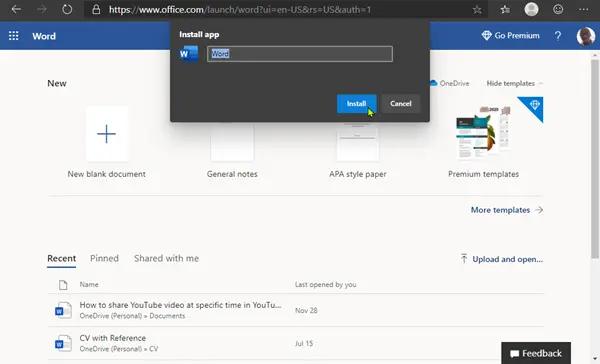This screenshot has height=364, width=600.
Task: Create a New blank document
Action: coord(106,142)
